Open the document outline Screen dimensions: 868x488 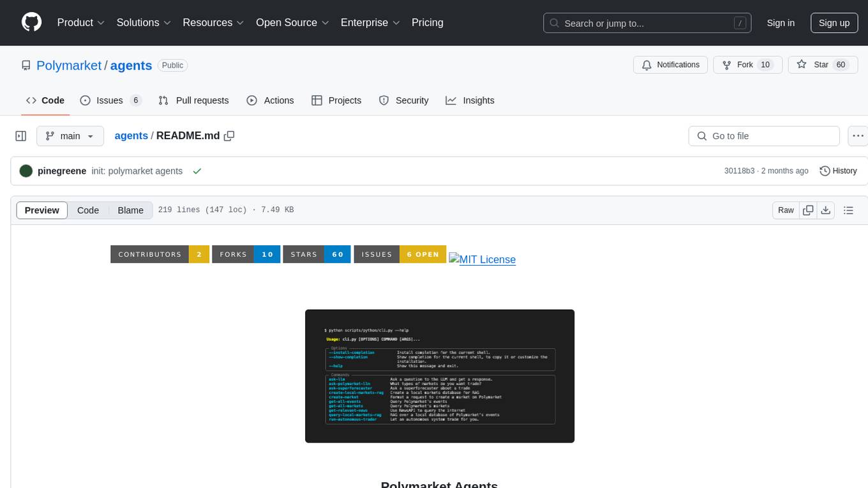[x=848, y=210]
